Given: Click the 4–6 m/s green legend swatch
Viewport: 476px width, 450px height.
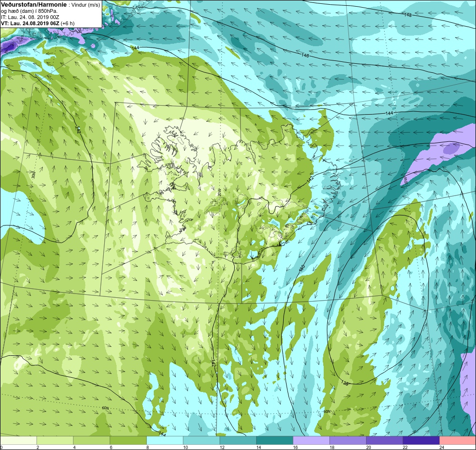Looking at the screenshot, I should pyautogui.click(x=92, y=440).
